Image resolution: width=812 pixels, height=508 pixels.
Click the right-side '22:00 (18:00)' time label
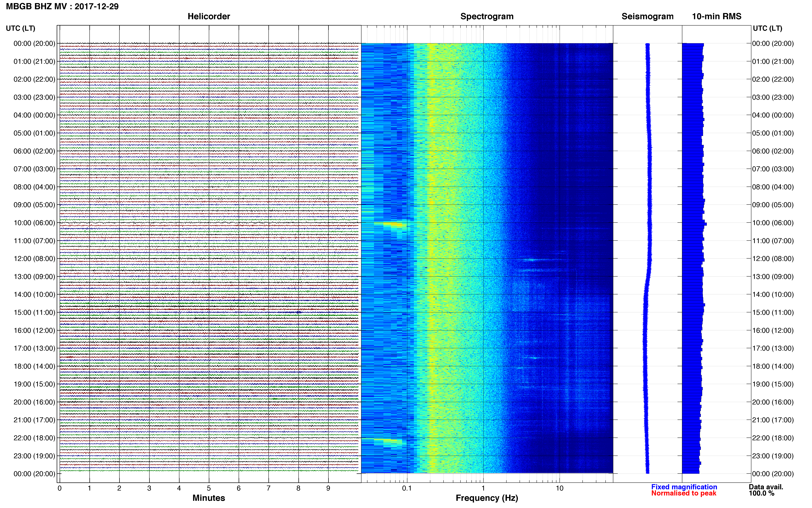773,438
